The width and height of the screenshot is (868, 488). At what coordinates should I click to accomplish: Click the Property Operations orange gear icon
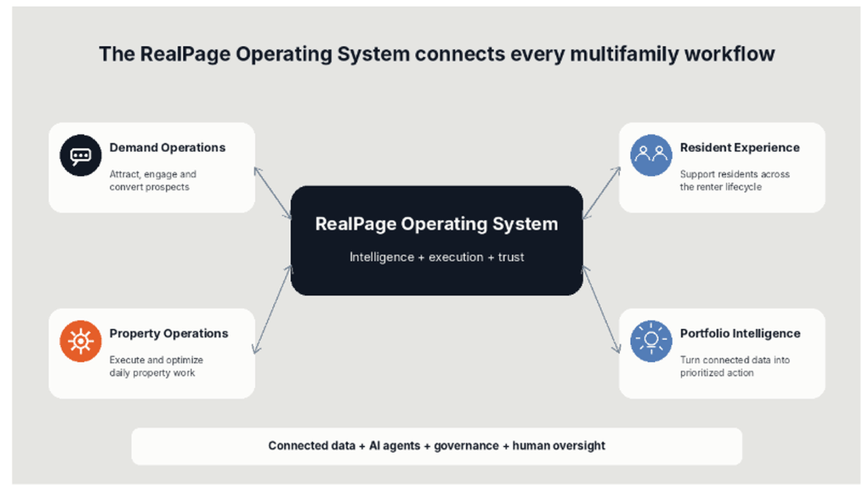[81, 341]
